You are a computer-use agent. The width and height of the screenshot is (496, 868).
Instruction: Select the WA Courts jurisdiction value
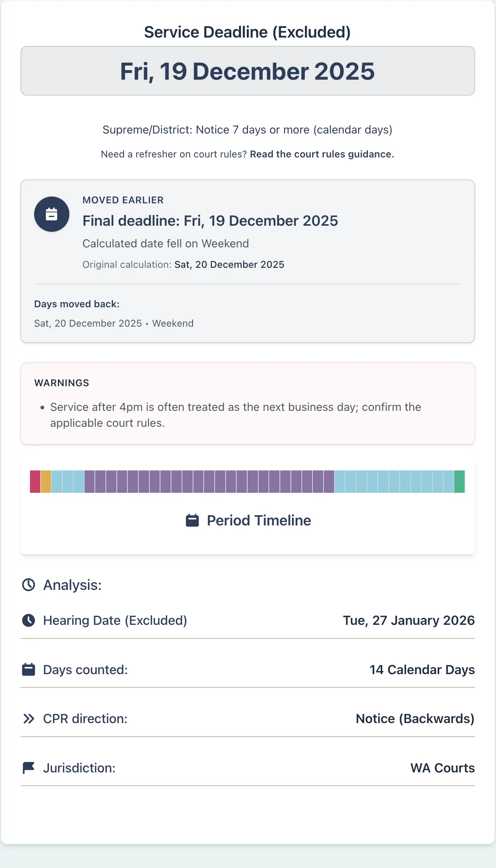[442, 768]
